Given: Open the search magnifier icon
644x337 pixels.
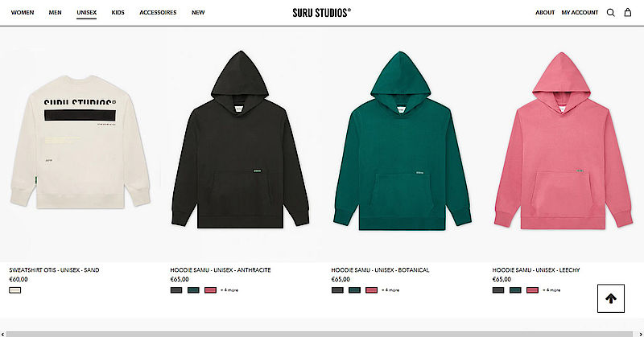Looking at the screenshot, I should click(x=611, y=13).
